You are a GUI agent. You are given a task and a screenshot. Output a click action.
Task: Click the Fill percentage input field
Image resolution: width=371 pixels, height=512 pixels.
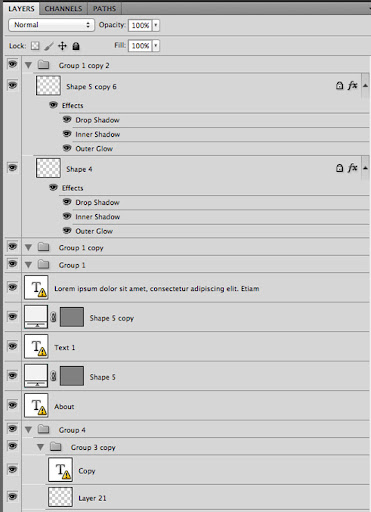click(x=140, y=46)
